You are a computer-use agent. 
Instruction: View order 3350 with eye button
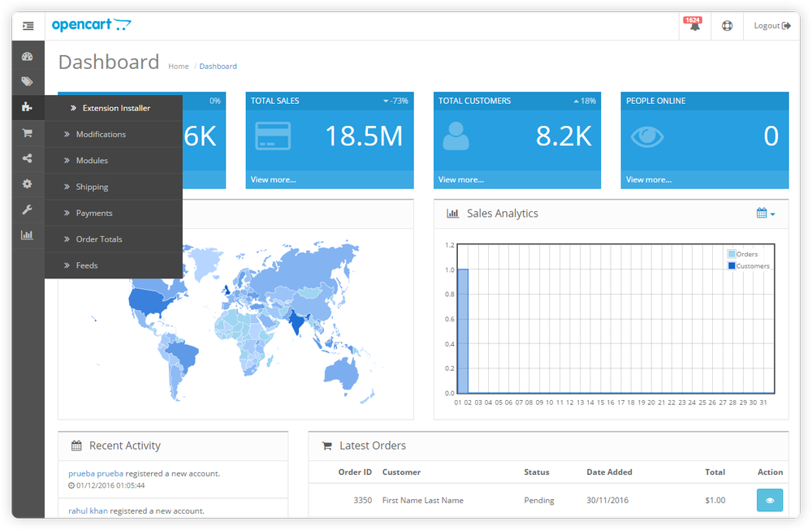click(770, 500)
